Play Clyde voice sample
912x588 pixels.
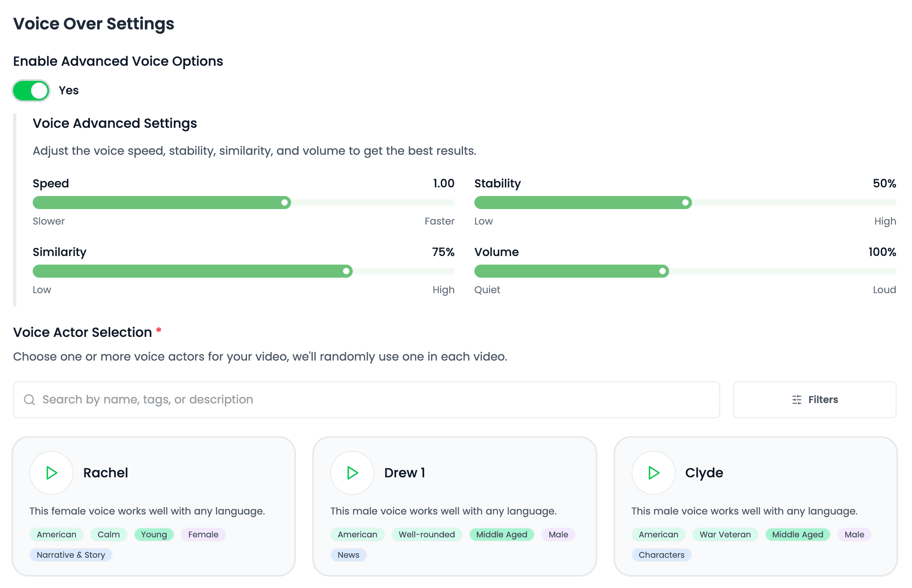[x=654, y=473]
